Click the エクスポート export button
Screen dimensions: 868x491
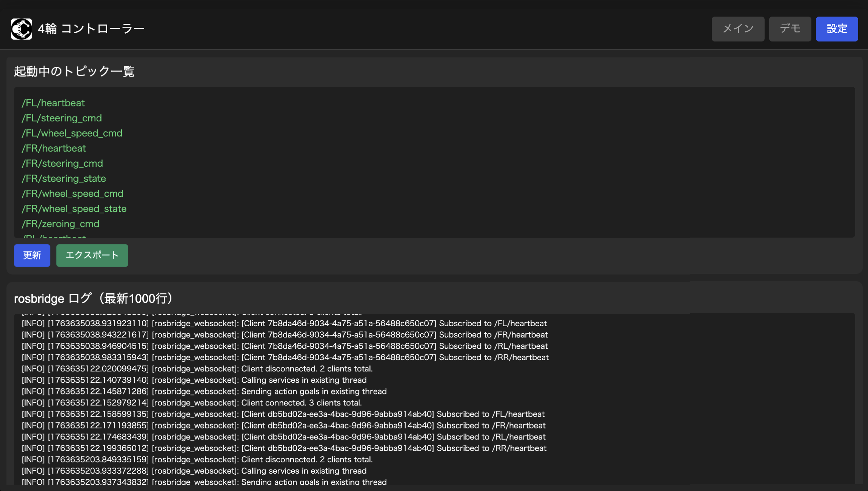[x=92, y=255]
